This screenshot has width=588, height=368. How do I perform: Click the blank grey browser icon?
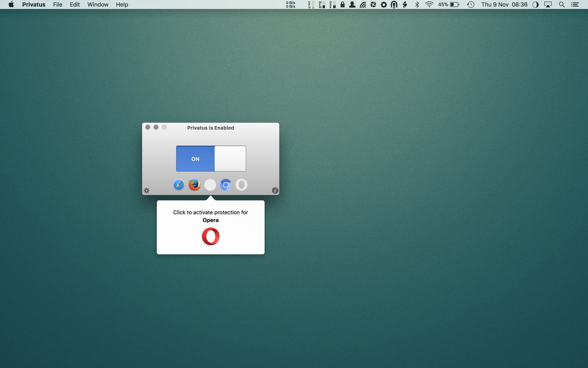tap(210, 185)
